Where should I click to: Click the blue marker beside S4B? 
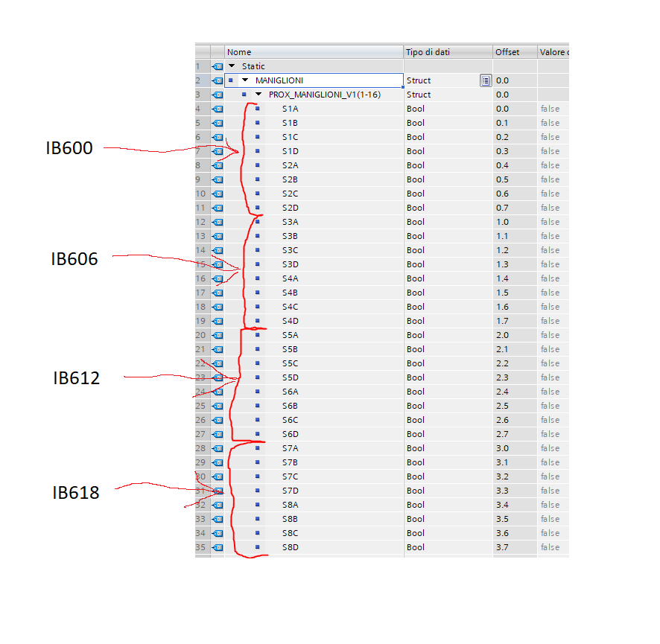pyautogui.click(x=258, y=293)
